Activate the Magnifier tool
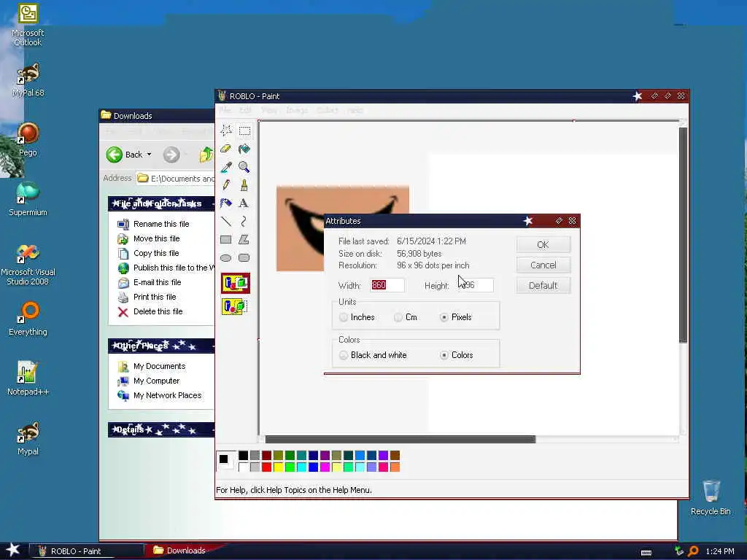 244,167
